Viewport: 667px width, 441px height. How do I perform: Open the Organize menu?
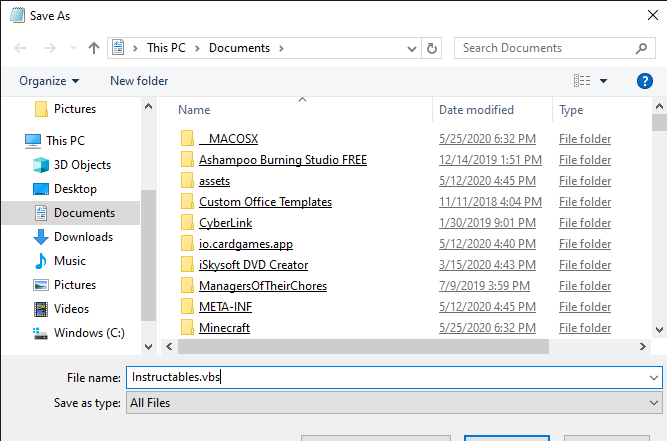[x=49, y=81]
